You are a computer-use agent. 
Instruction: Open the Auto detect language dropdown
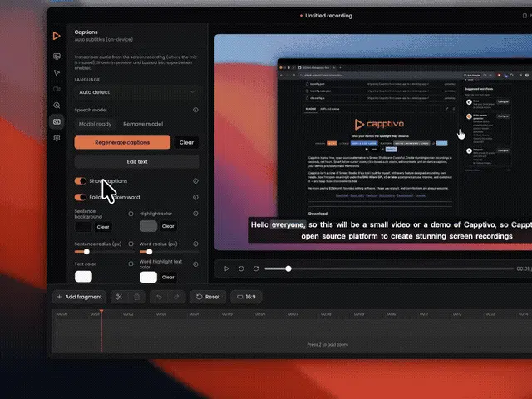(137, 92)
